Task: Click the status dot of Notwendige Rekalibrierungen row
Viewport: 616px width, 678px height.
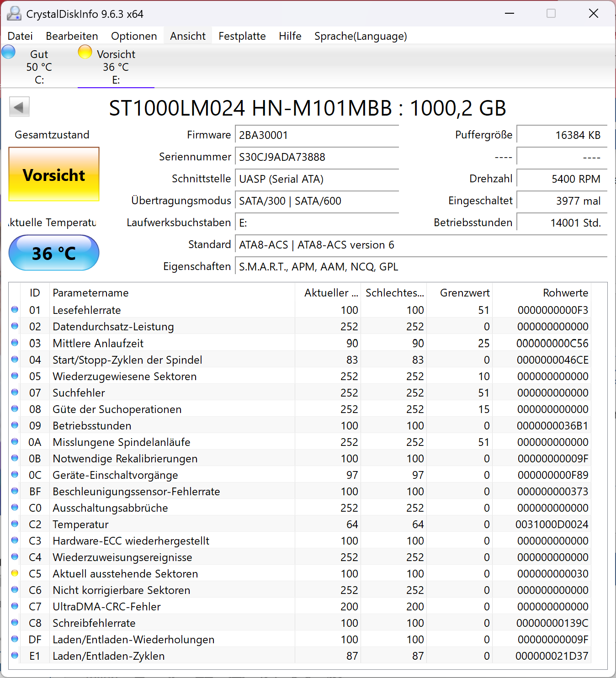Action: tap(15, 458)
